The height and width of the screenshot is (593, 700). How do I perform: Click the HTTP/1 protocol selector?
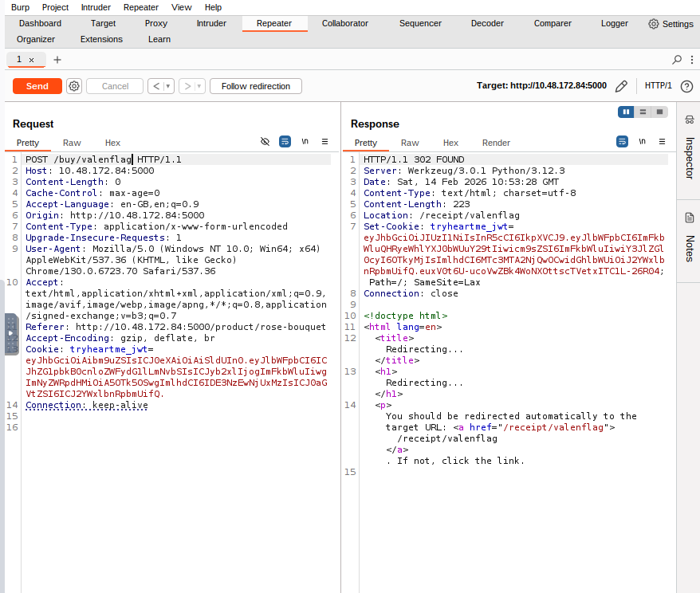point(659,86)
